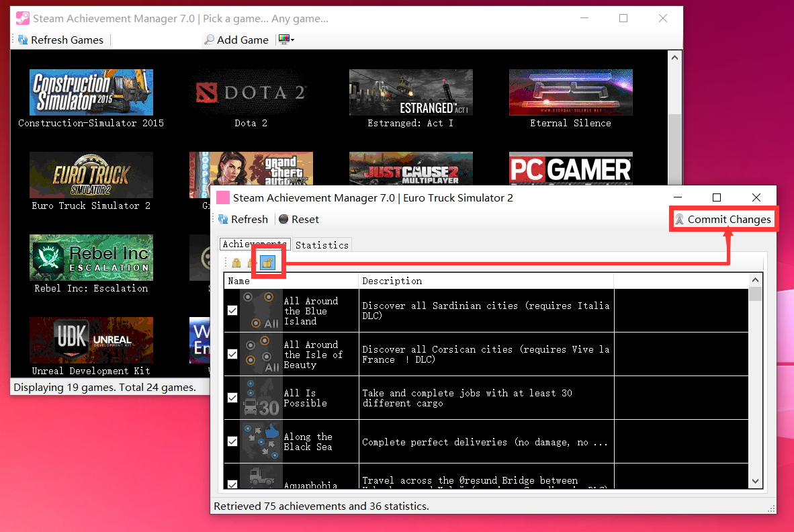Click All Around the Blue Island icon
This screenshot has height=532, width=794.
coord(261,310)
